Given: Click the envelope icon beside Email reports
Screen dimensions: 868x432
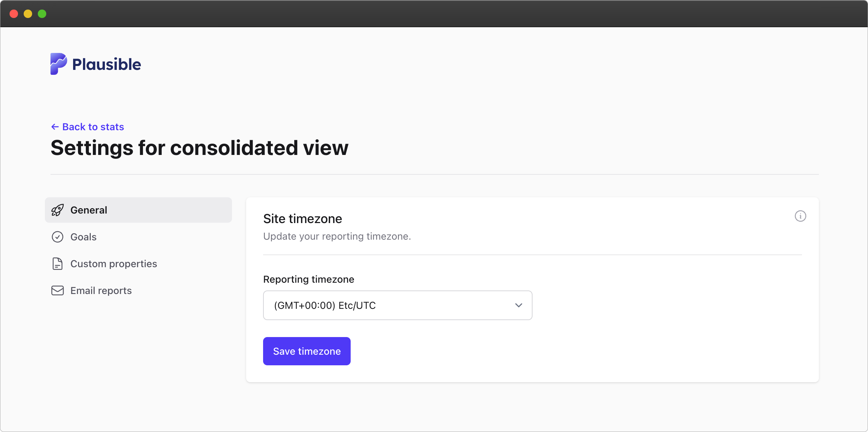Looking at the screenshot, I should [58, 290].
